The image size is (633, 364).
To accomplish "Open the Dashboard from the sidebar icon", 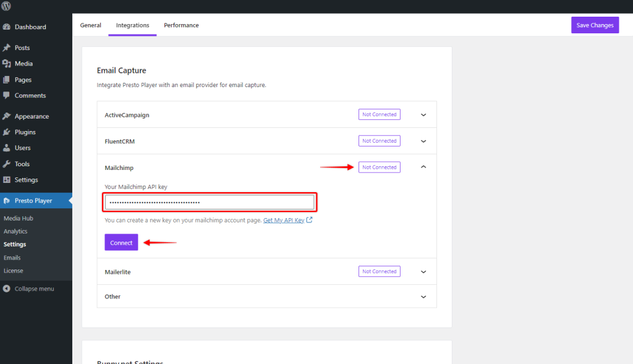I will [x=9, y=27].
